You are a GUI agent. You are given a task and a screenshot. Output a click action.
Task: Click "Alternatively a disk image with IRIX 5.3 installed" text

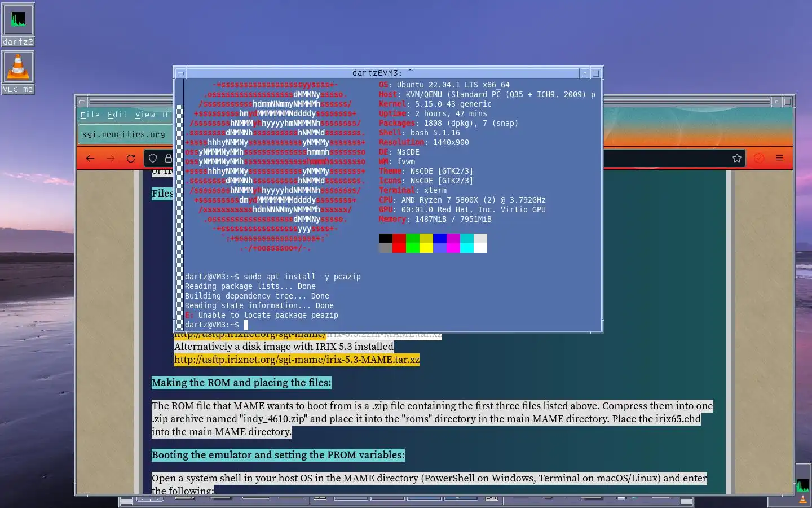[284, 347]
